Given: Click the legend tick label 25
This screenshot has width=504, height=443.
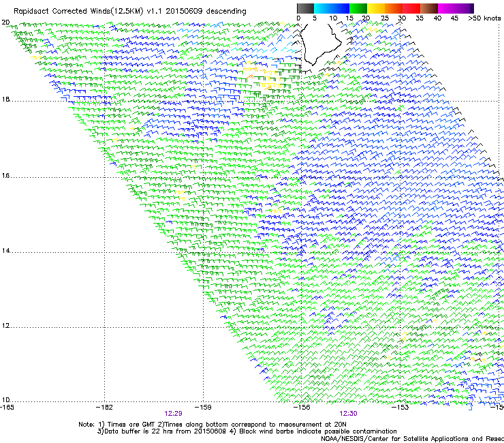Looking at the screenshot, I should (x=385, y=18).
